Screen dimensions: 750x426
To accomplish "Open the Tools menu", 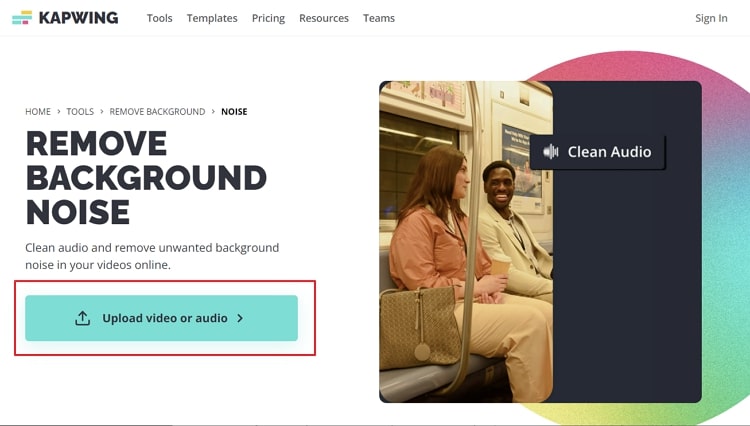I will click(159, 18).
